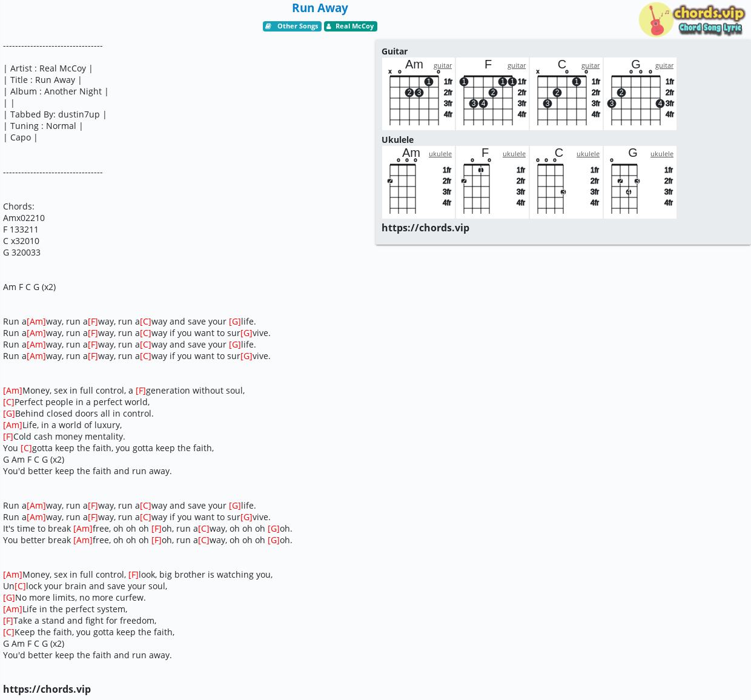
Task: Open the chords.vip logo
Action: pyautogui.click(x=692, y=19)
